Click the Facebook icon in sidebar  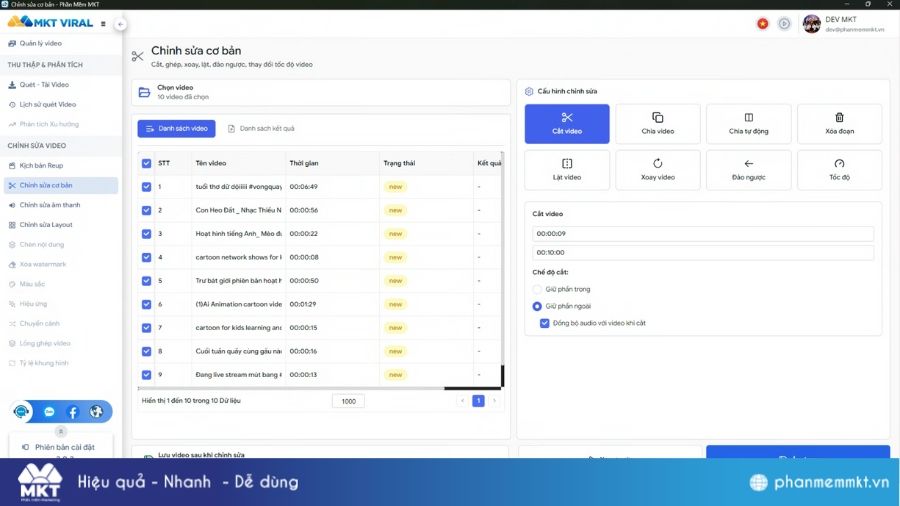[x=72, y=412]
